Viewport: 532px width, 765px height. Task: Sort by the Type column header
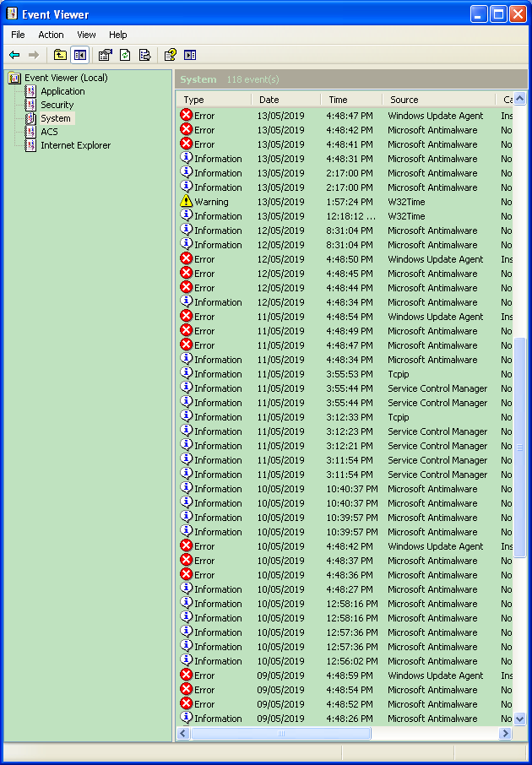pos(214,100)
